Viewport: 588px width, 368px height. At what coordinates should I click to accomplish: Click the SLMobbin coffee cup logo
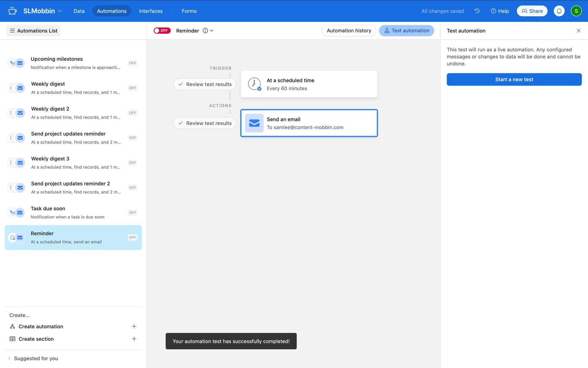pos(13,11)
